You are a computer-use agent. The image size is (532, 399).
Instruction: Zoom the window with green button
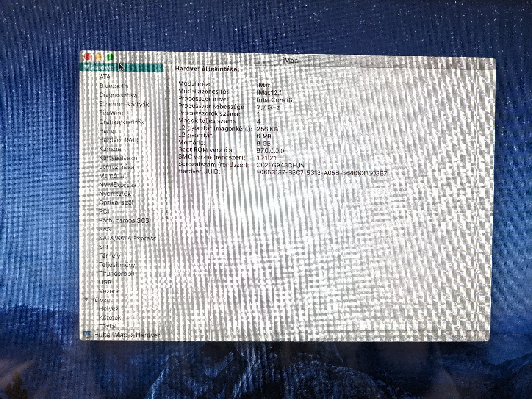point(110,57)
